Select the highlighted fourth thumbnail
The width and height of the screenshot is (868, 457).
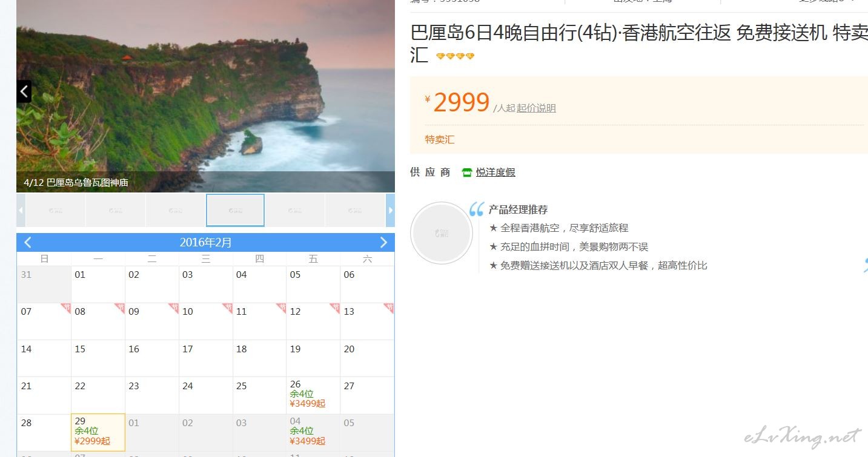coord(235,210)
